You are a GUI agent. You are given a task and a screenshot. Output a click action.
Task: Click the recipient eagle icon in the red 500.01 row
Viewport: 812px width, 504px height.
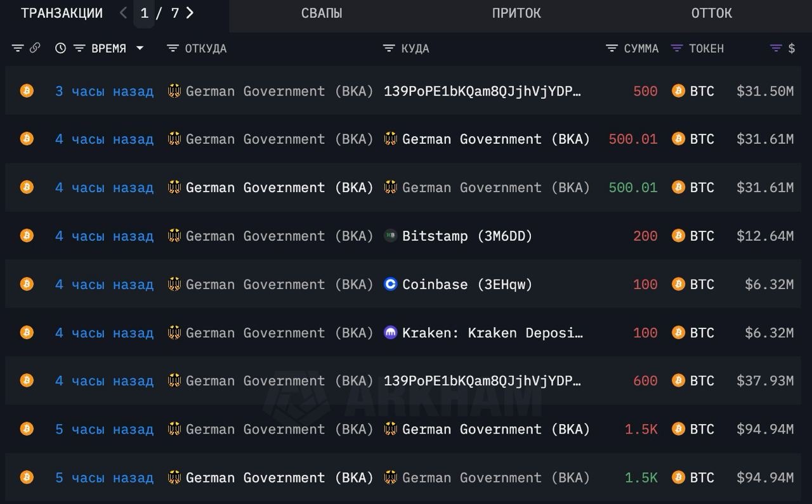[x=391, y=139]
